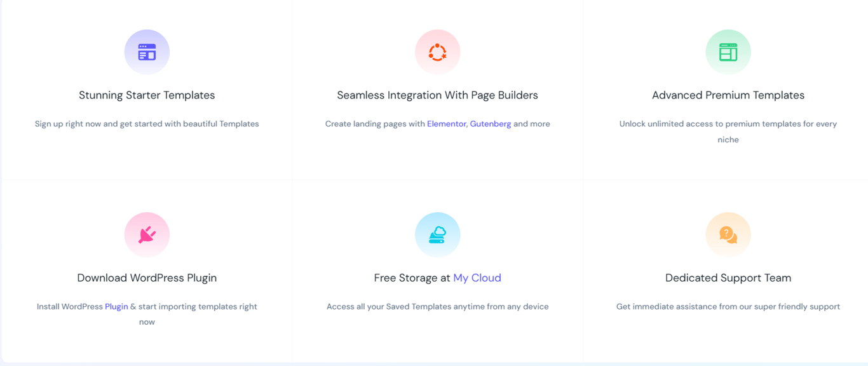Click the sign up right now description
This screenshot has height=366, width=868.
pyautogui.click(x=147, y=124)
